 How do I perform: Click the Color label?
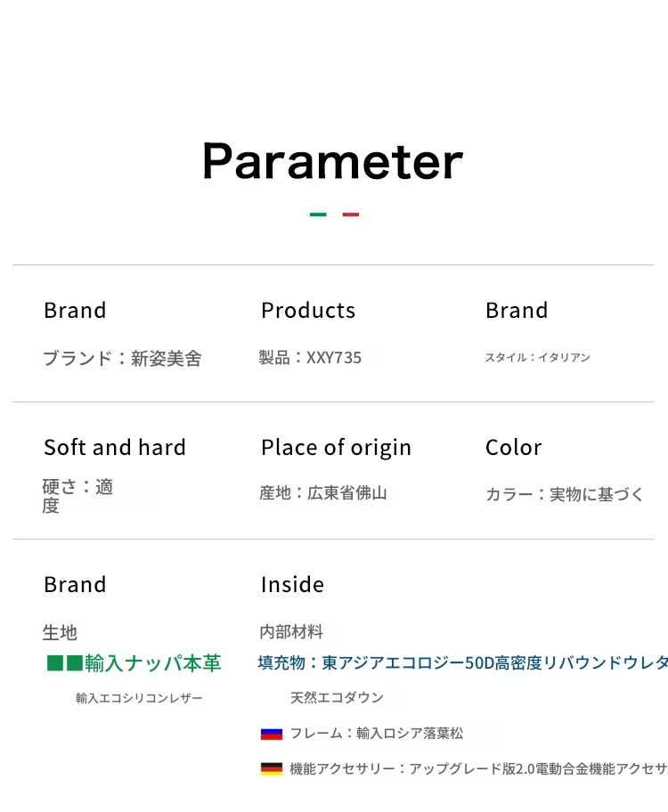click(513, 448)
